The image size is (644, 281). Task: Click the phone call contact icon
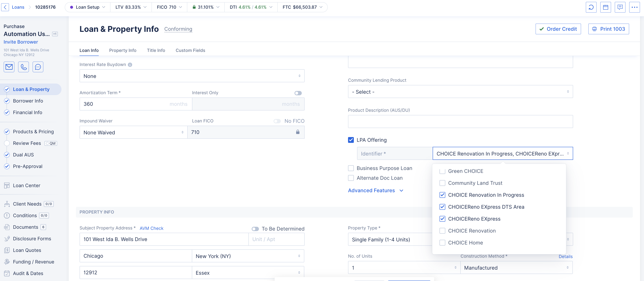coord(24,67)
